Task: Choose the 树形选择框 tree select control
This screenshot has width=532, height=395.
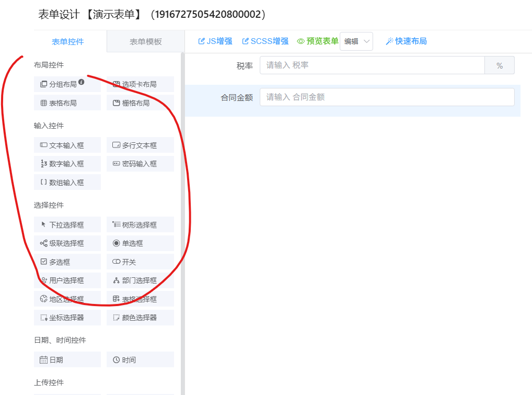Action: [x=140, y=225]
